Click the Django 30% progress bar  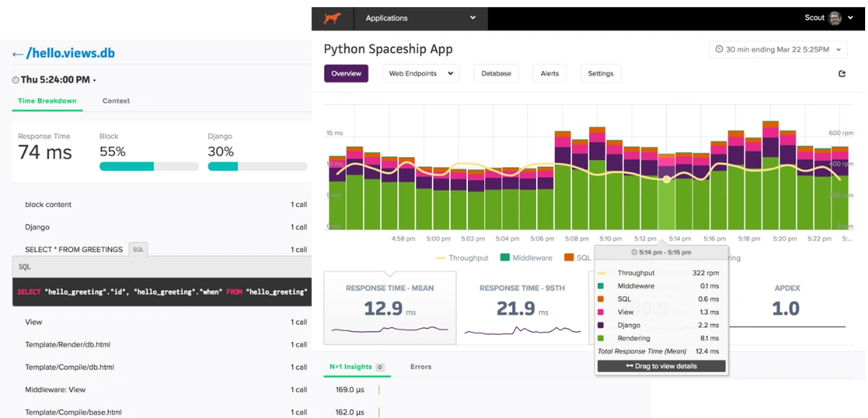pyautogui.click(x=258, y=166)
